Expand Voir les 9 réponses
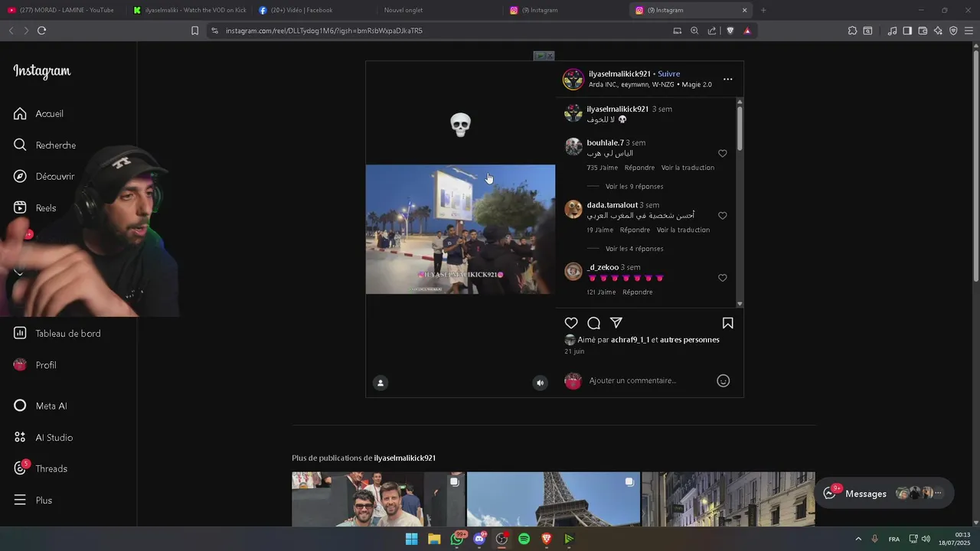Viewport: 980px width, 551px height. coord(634,187)
